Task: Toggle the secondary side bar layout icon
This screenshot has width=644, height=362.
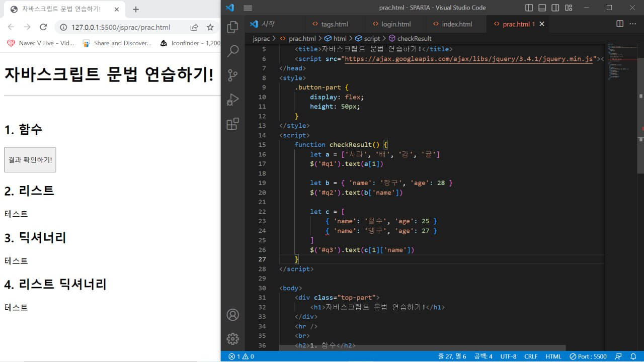Action: [x=555, y=8]
